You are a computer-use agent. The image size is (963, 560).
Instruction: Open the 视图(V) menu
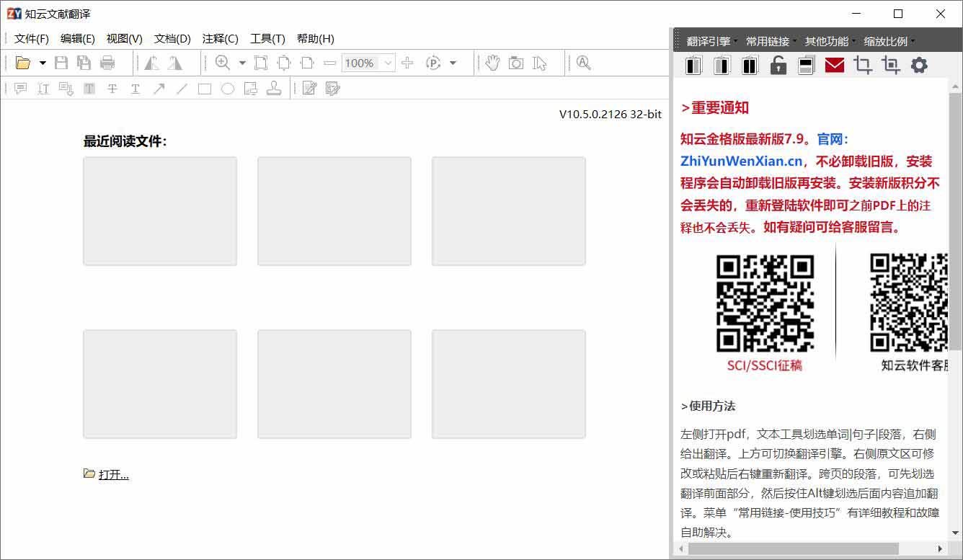tap(125, 39)
